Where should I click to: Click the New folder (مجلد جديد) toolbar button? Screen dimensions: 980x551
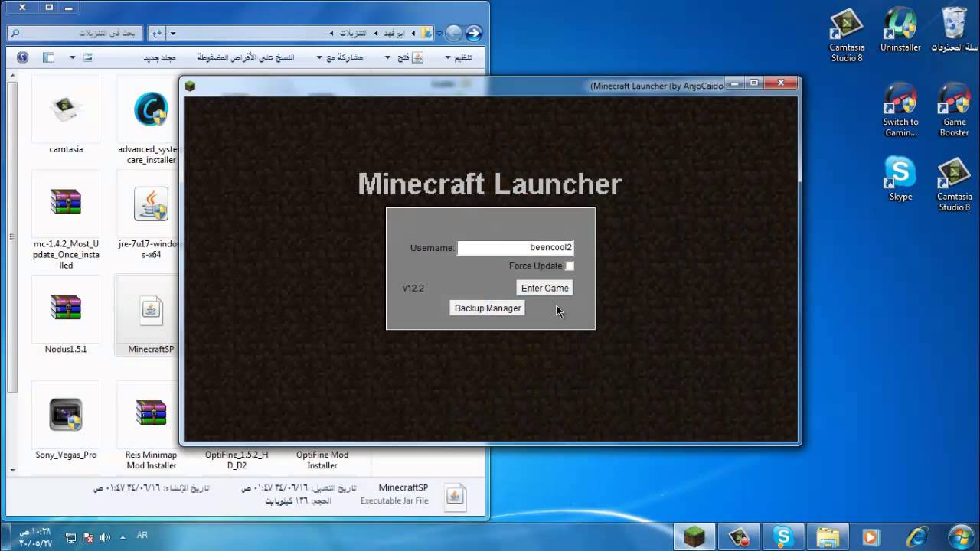(x=159, y=57)
